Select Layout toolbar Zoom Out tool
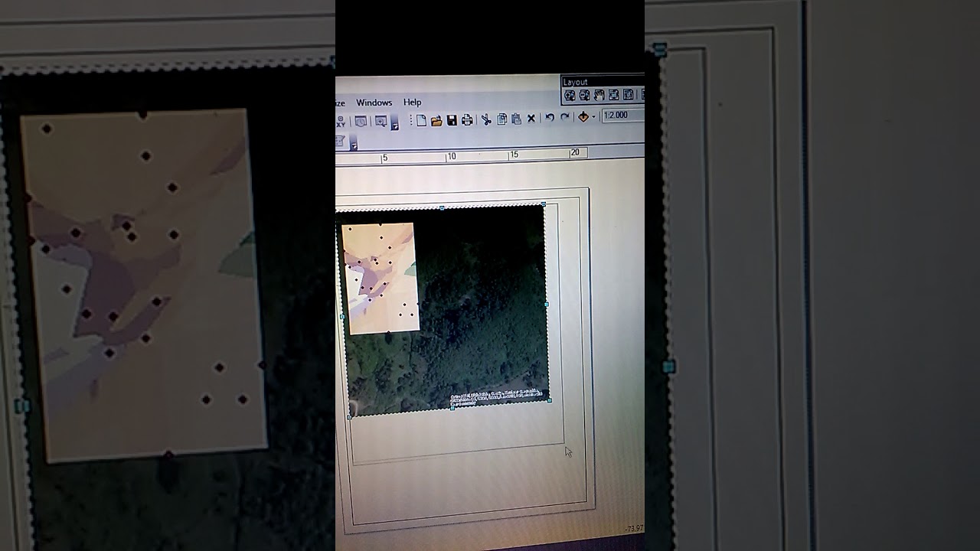Image resolution: width=980 pixels, height=551 pixels. pyautogui.click(x=584, y=96)
